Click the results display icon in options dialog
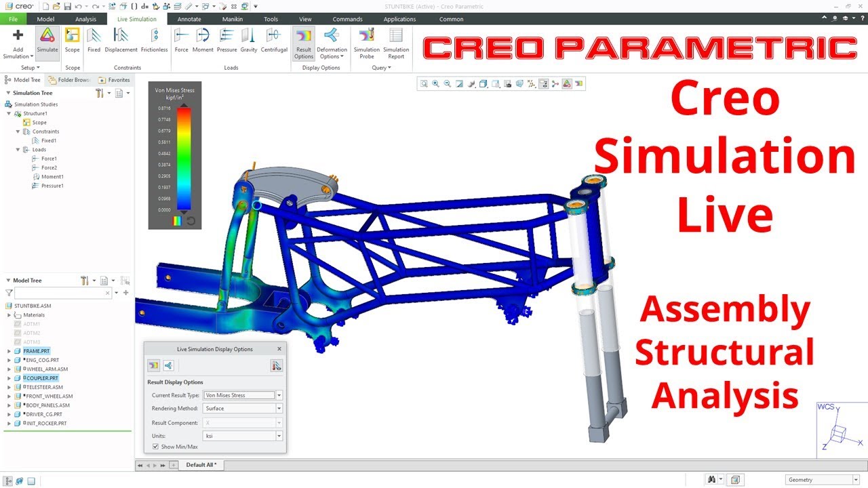 pos(154,366)
